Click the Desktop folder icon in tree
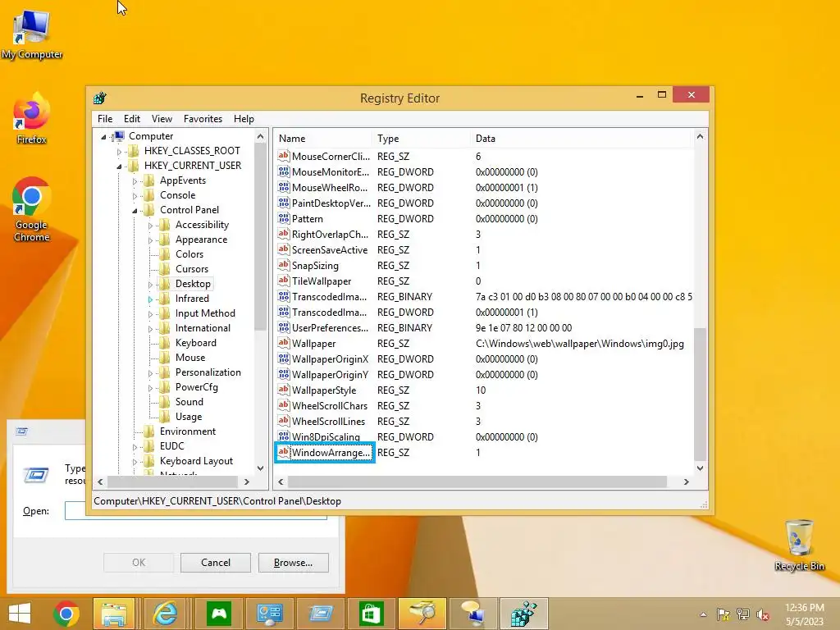 click(165, 283)
